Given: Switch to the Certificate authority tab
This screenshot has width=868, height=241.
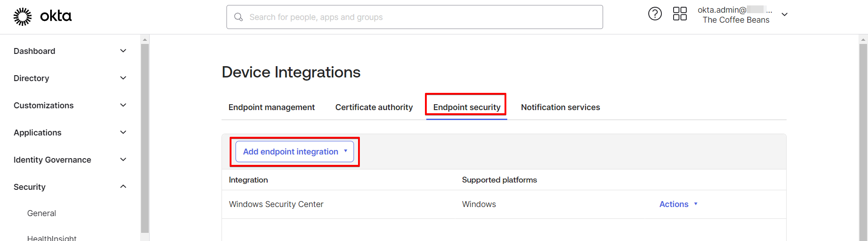Looking at the screenshot, I should click(374, 107).
